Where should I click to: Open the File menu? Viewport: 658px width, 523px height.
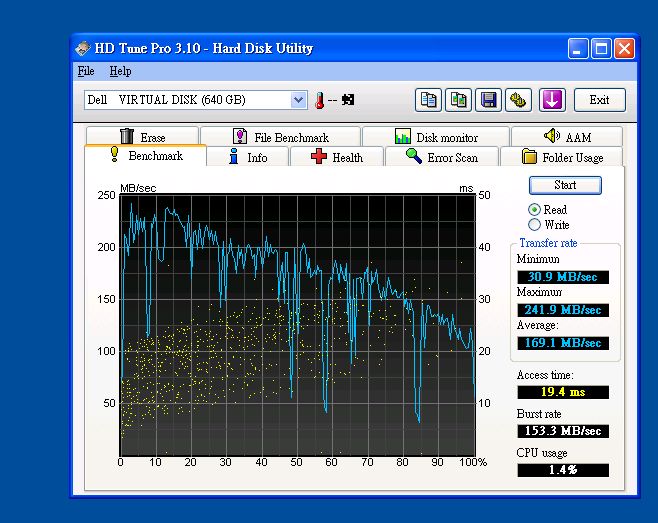click(86, 72)
